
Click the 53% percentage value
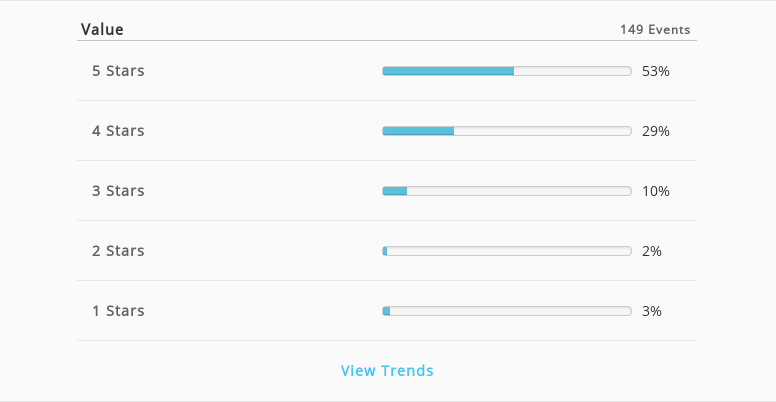point(656,71)
